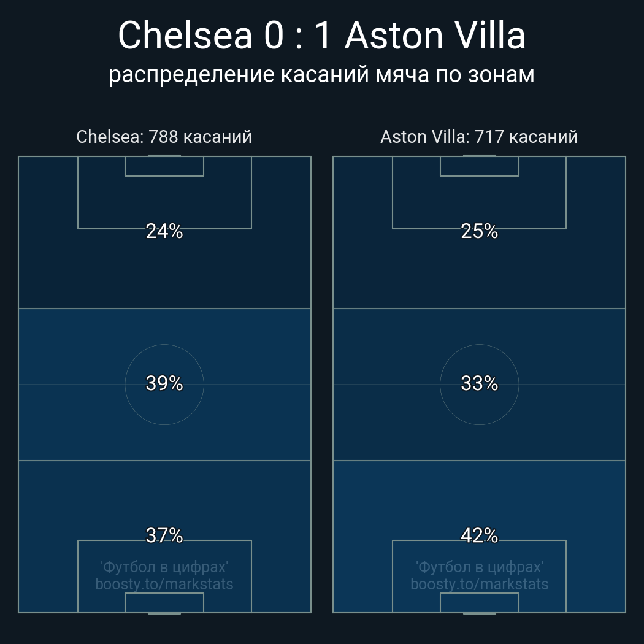
Task: Click the top six-yard box on Chelsea's pitch
Action: click(x=164, y=166)
